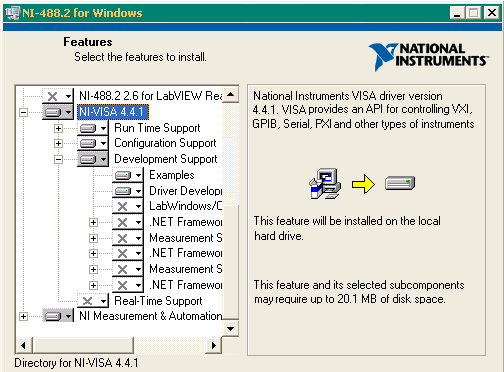Expand .NET Framework node directly above Real-Time Support

pos(93,285)
